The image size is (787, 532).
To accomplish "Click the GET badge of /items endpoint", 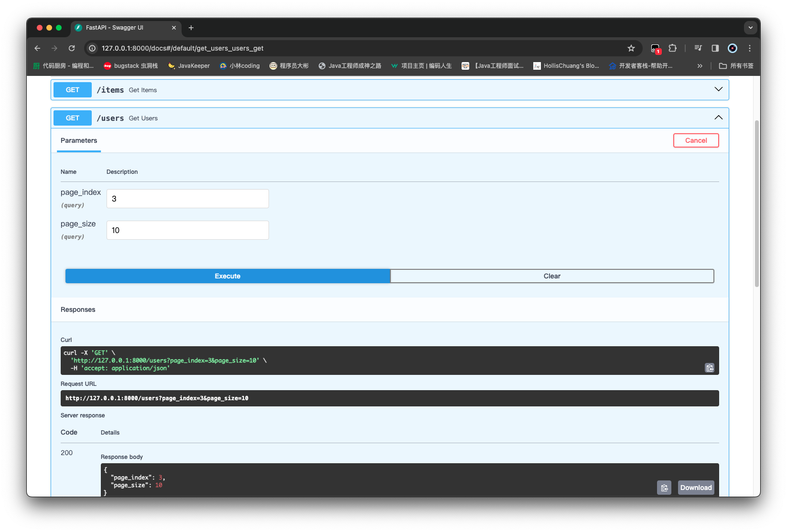I will click(x=73, y=90).
